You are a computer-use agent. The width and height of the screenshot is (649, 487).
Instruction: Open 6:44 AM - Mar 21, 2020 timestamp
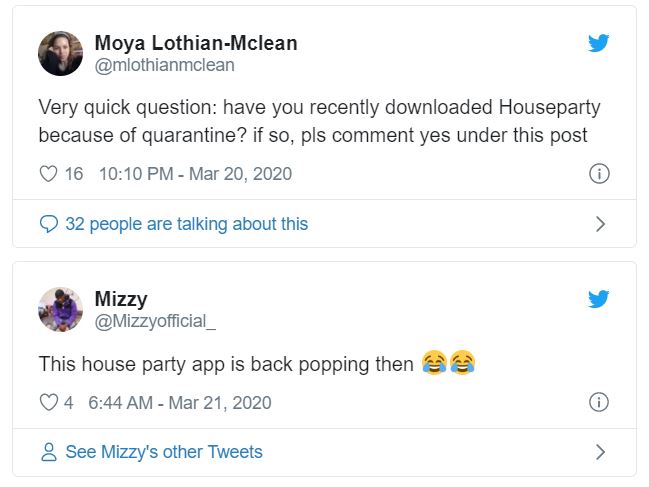180,403
